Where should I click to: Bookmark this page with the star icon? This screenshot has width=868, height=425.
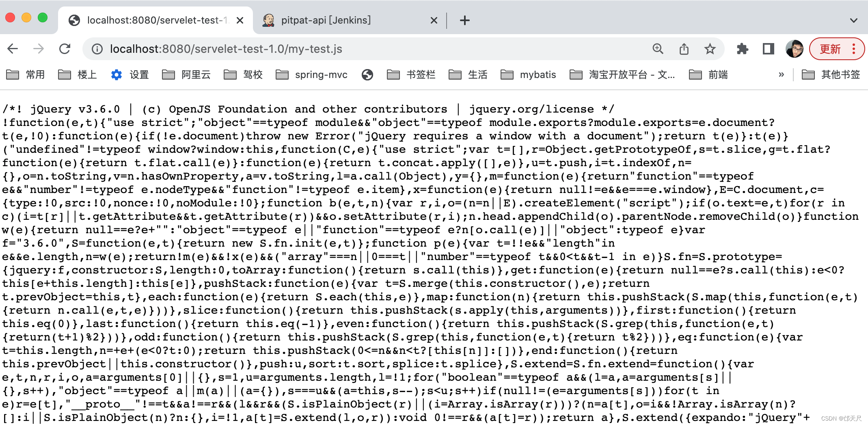tap(710, 49)
